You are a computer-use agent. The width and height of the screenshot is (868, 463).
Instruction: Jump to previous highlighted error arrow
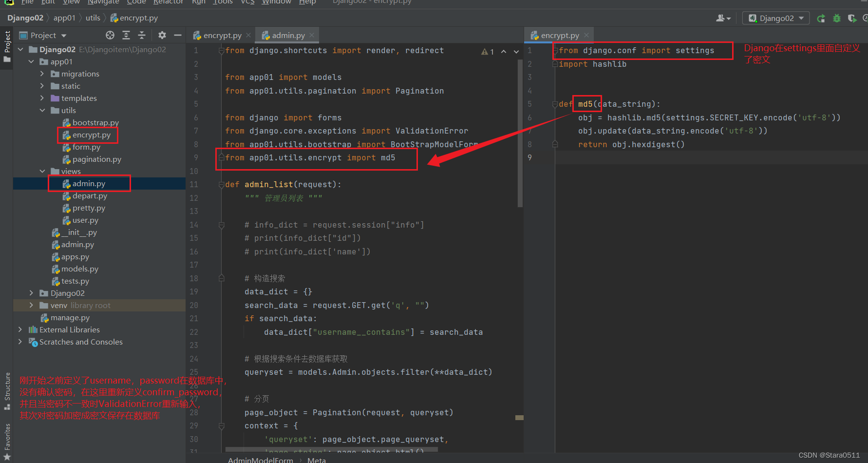point(504,51)
